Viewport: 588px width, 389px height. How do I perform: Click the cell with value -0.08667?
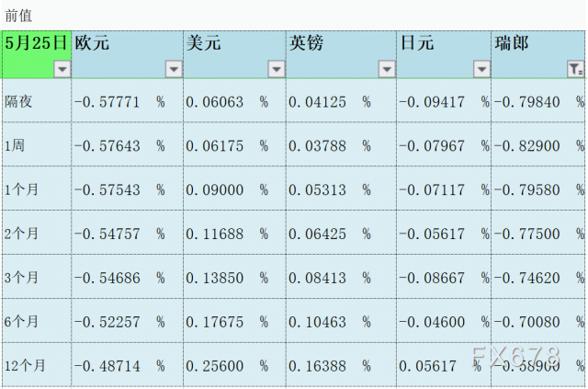pyautogui.click(x=444, y=277)
